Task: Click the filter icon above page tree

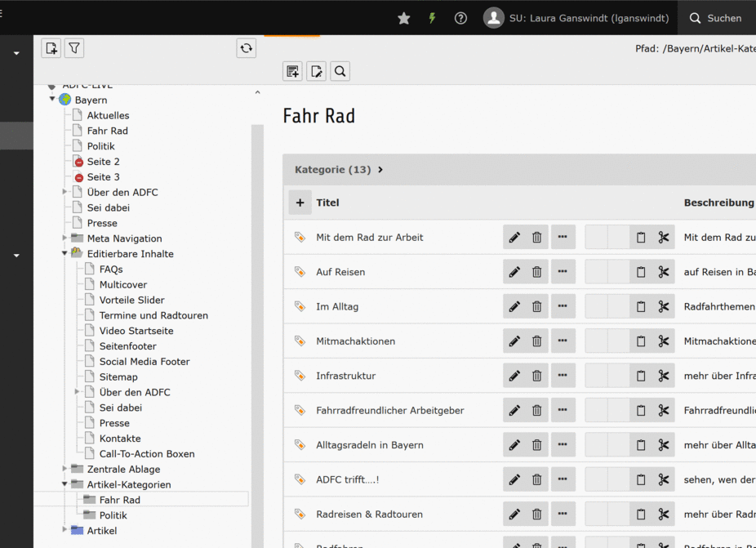Action: [74, 48]
